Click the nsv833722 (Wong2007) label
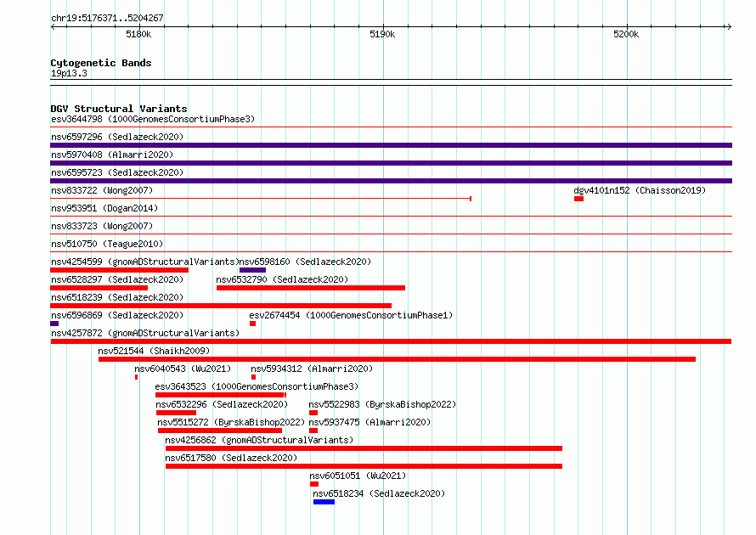756x535 pixels. [x=102, y=190]
